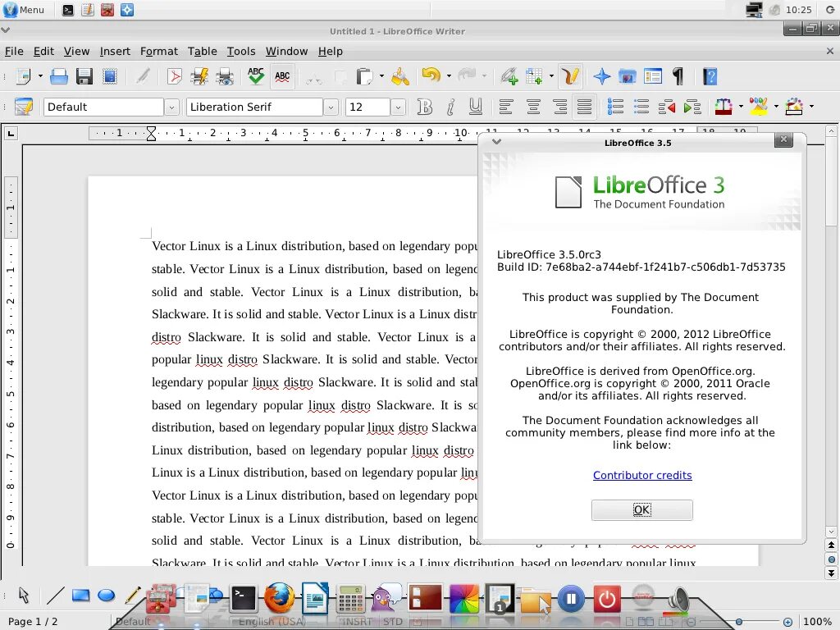
Task: Click the Hyperlink icon
Action: (509, 76)
